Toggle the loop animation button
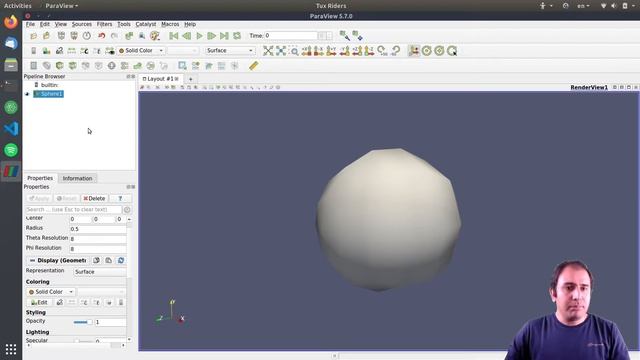 pos(237,36)
